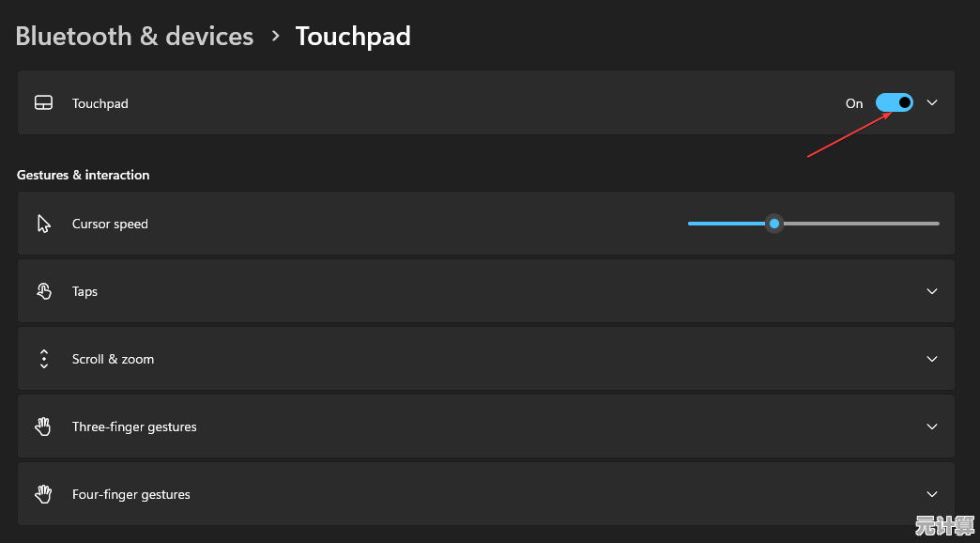Expand Four-finger gestures with its chevron

click(x=932, y=494)
